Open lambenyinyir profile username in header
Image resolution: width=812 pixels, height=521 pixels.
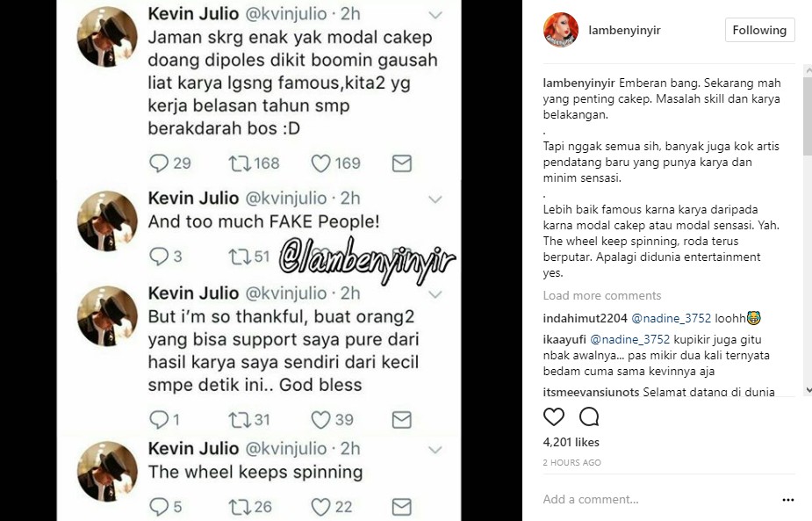click(x=624, y=30)
